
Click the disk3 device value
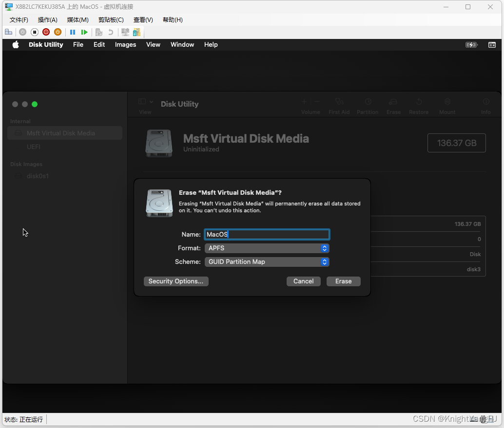pyautogui.click(x=473, y=269)
